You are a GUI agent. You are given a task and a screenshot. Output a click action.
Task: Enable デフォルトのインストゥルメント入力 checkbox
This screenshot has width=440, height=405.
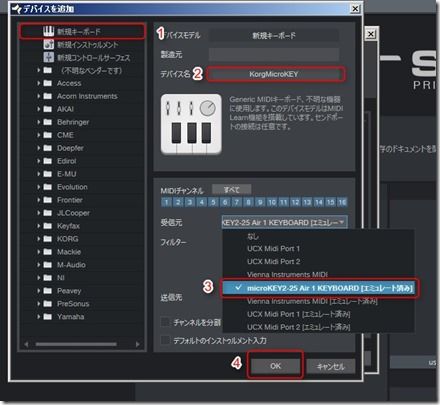[x=165, y=340]
